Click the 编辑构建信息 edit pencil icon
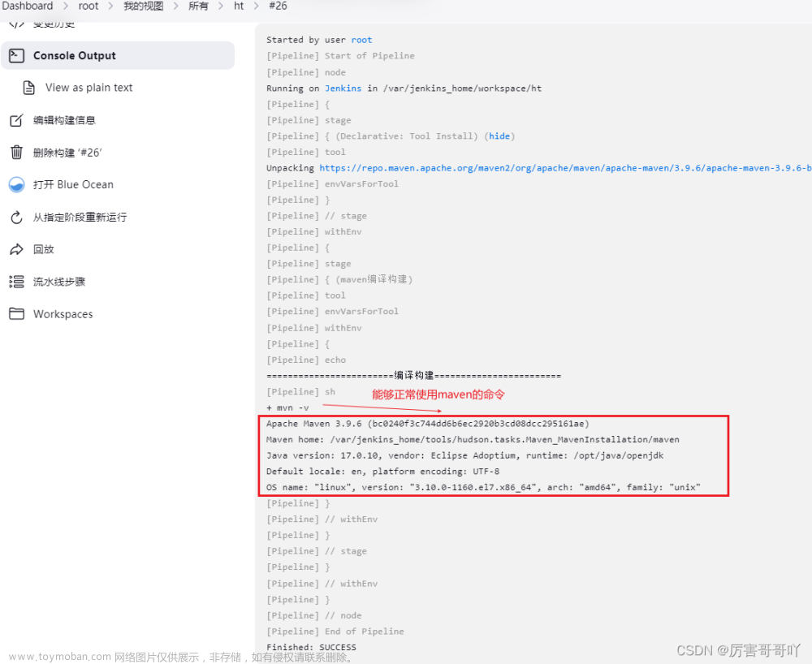Screen dimensions: 812x664 pyautogui.click(x=16, y=120)
